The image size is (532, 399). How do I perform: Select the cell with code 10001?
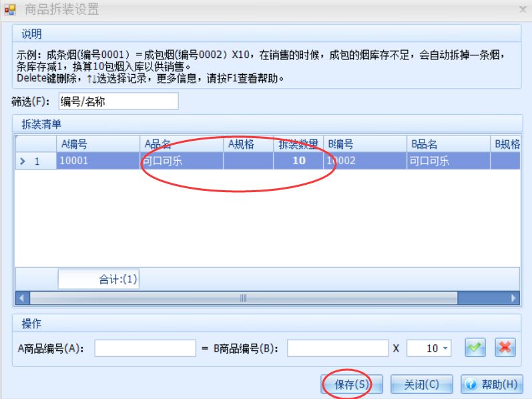click(98, 161)
